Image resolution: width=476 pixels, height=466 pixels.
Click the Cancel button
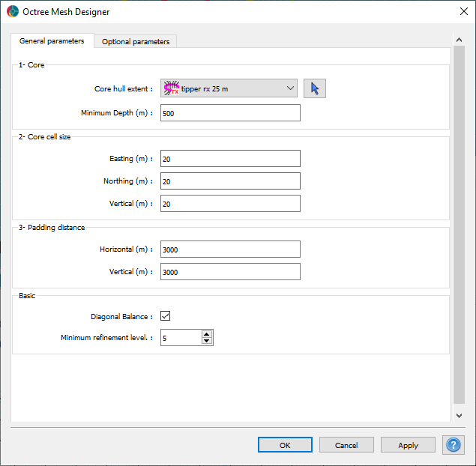point(346,445)
